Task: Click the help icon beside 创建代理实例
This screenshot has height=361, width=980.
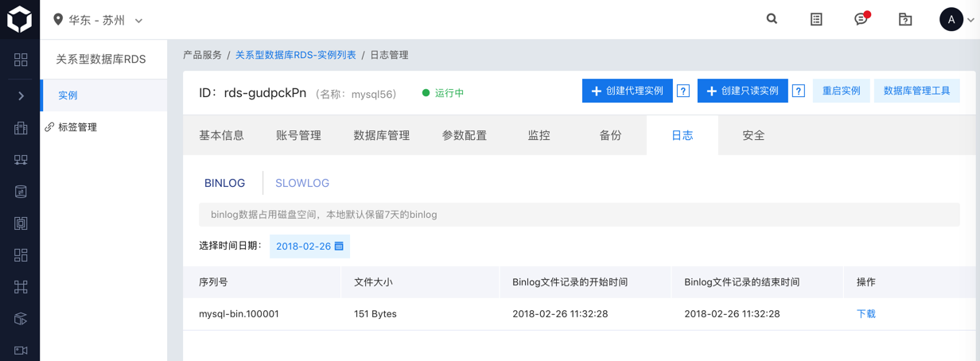Action: click(683, 91)
